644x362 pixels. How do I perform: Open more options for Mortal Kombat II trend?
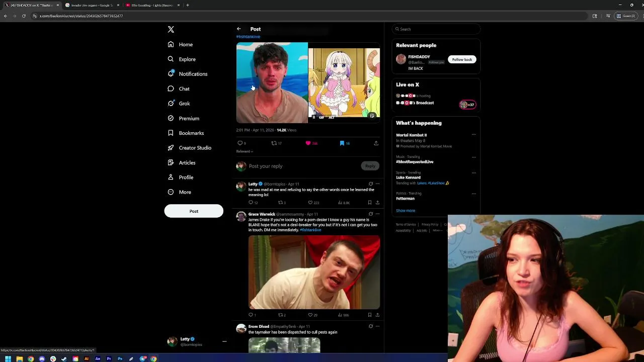point(474,135)
